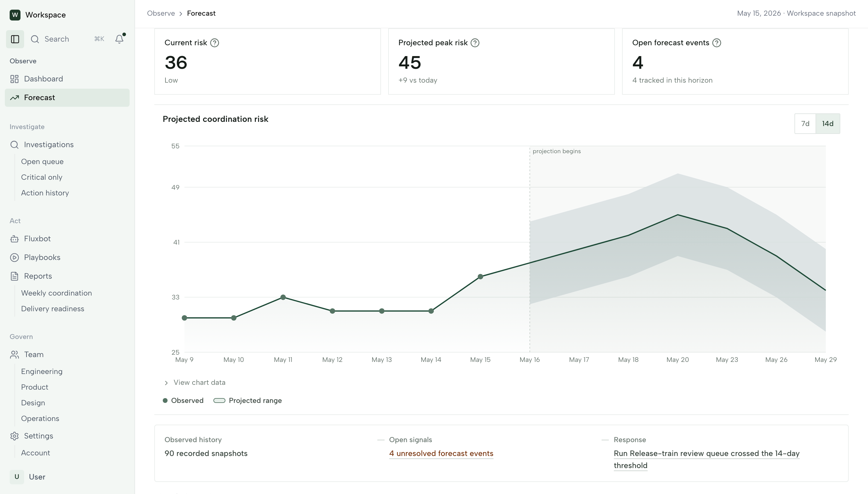Select the 14d chart range

pyautogui.click(x=828, y=124)
